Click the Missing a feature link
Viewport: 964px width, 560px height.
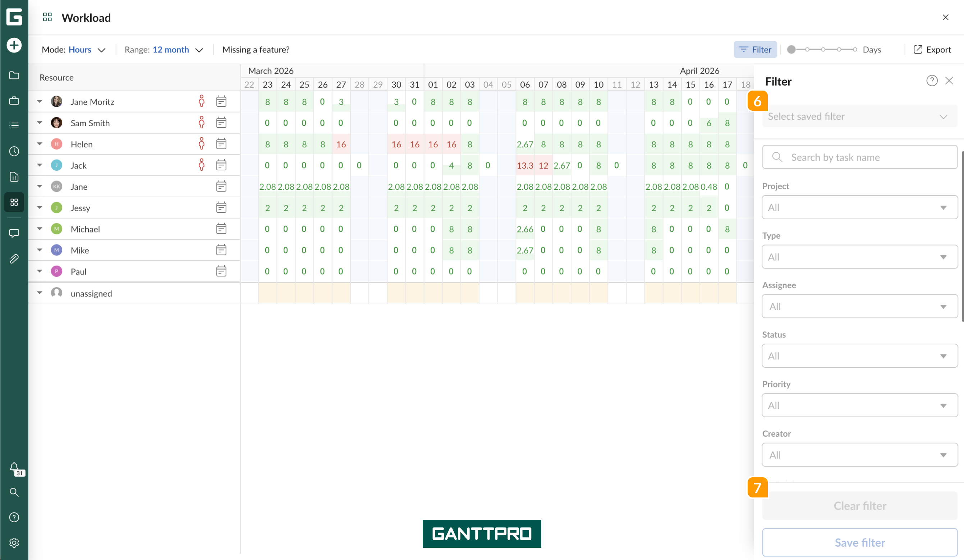click(256, 50)
